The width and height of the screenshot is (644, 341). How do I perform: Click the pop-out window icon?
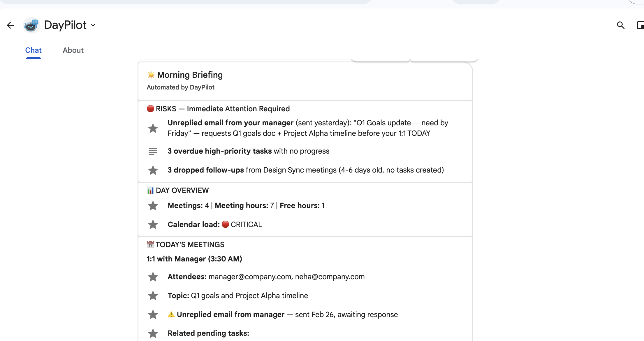pos(640,25)
